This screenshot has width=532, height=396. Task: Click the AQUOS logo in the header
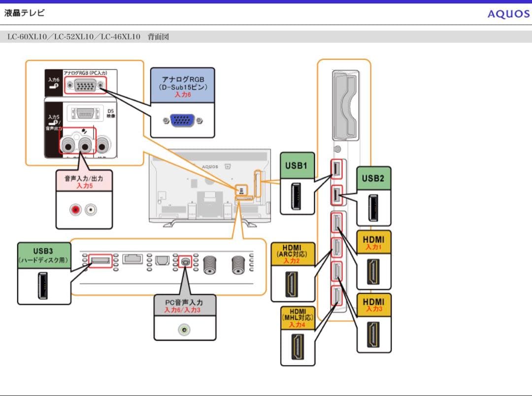(508, 14)
